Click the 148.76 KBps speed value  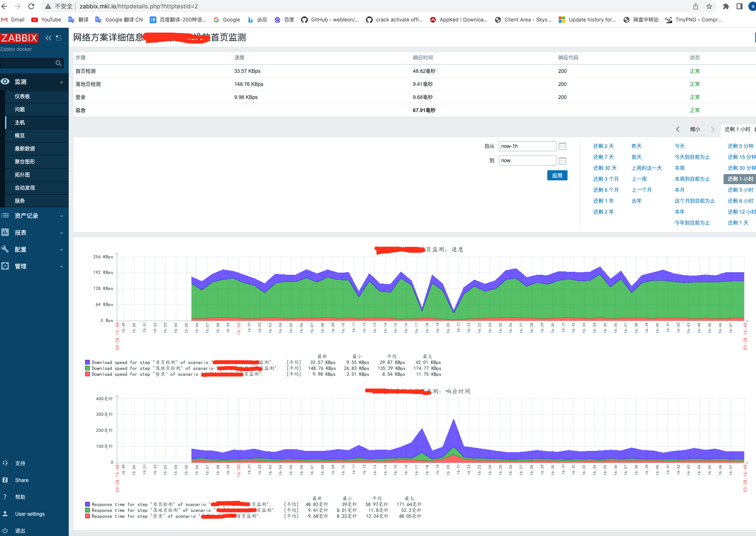click(249, 84)
